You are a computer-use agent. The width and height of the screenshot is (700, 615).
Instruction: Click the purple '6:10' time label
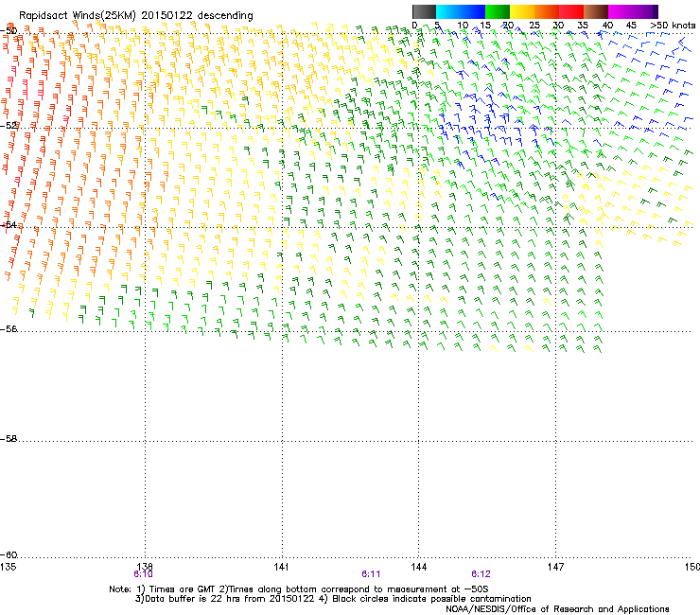pos(143,574)
